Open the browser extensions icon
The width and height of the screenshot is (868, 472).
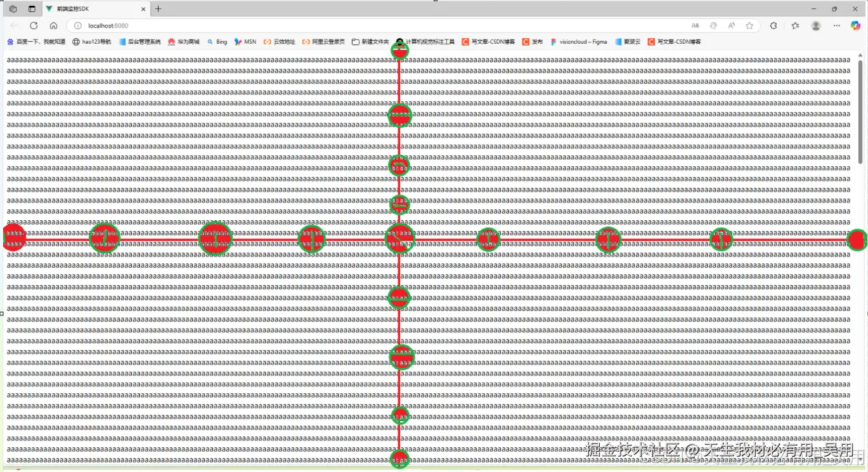tap(774, 25)
